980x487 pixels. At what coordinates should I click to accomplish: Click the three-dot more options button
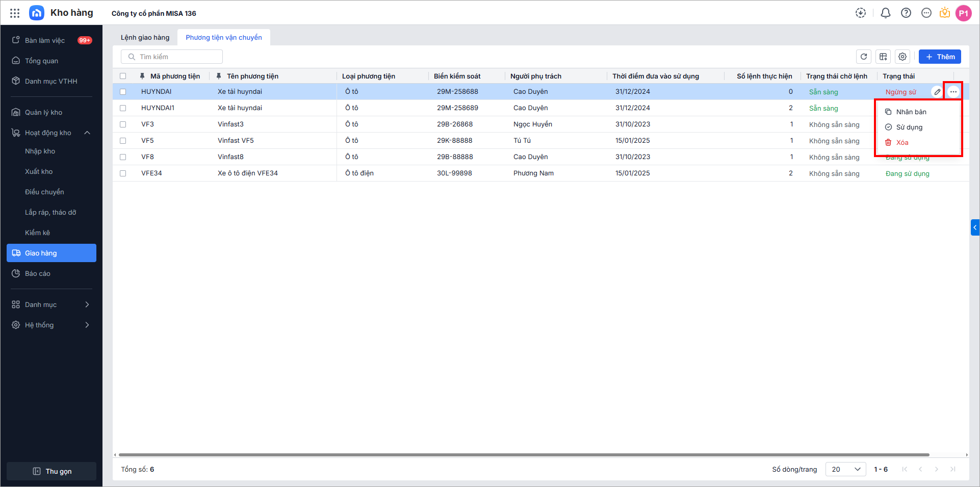(953, 92)
